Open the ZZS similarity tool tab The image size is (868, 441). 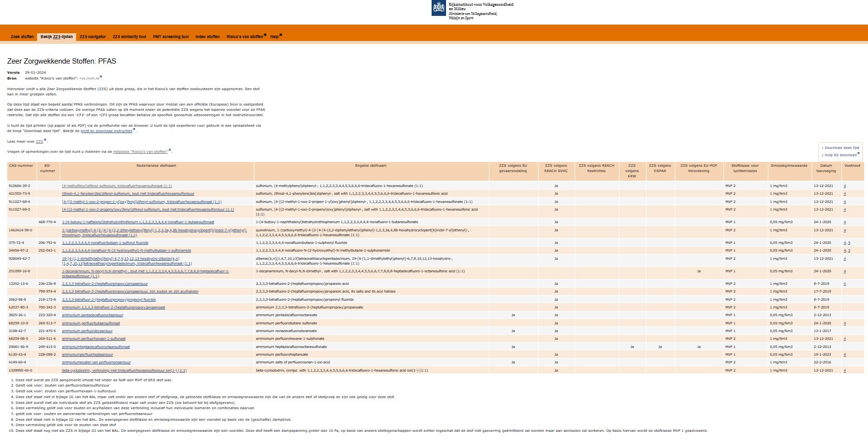coord(129,37)
